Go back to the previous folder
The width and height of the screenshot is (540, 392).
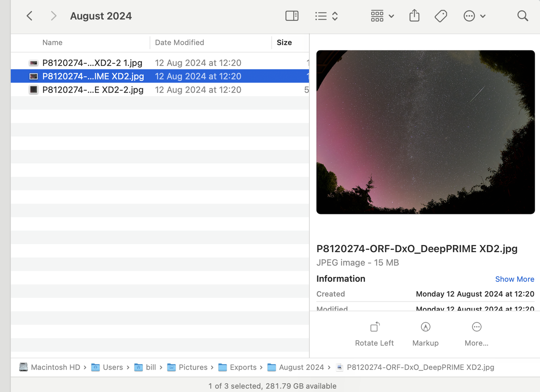pos(30,16)
